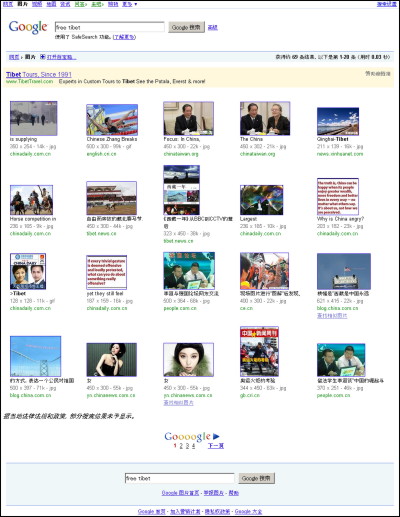Click the blue next arrow beside Goooogle
Viewport: 400px width, 517px height.
(216, 436)
